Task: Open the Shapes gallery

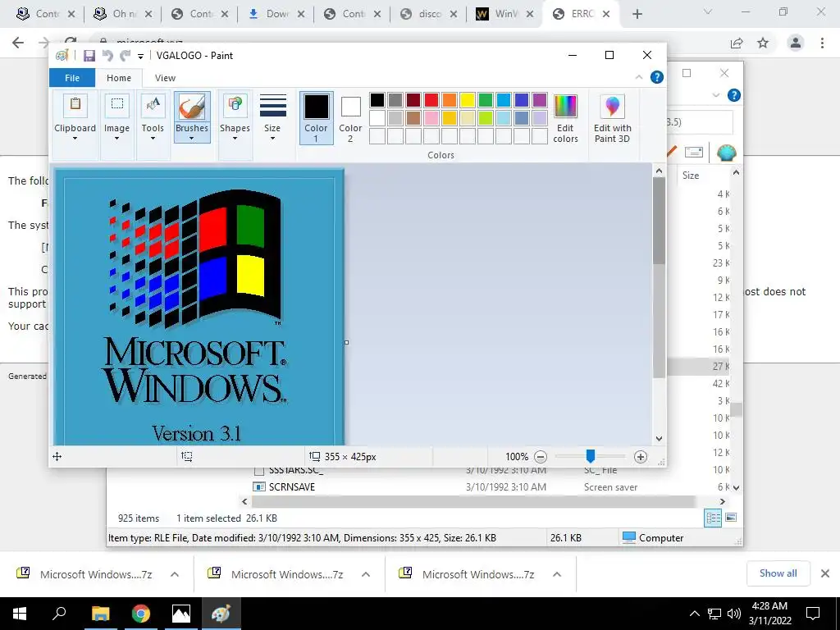Action: point(235,118)
